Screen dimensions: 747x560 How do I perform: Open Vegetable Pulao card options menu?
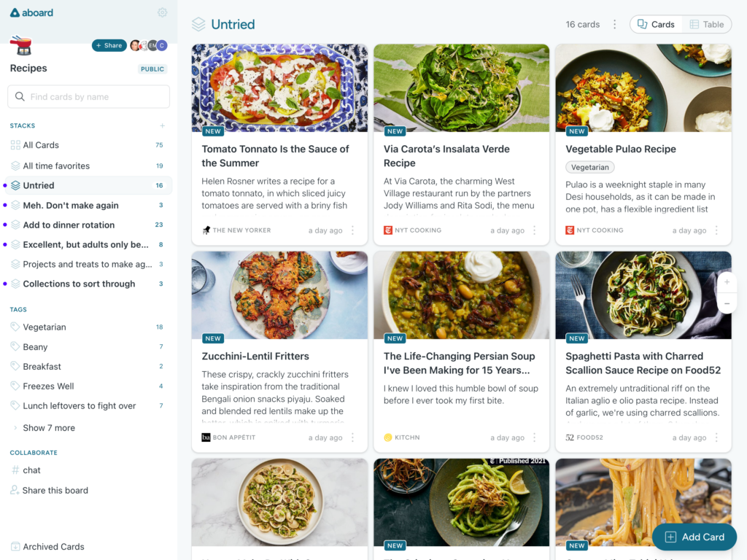[x=716, y=230]
